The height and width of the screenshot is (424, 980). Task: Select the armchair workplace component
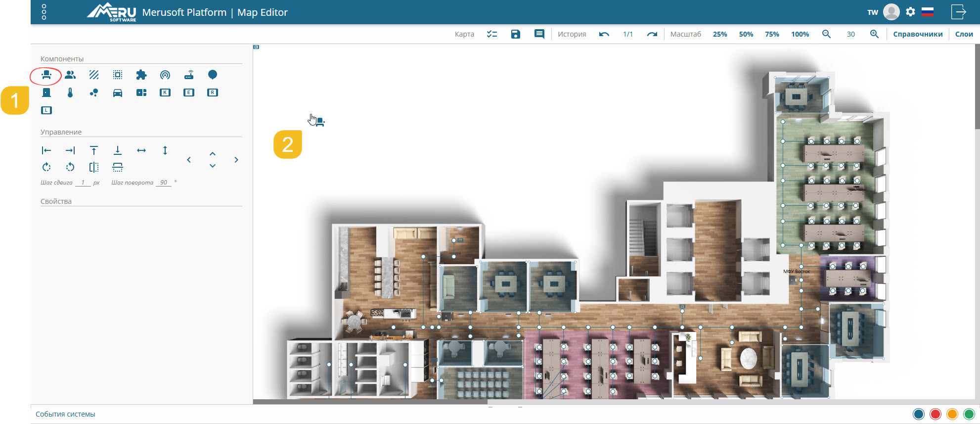[x=46, y=75]
